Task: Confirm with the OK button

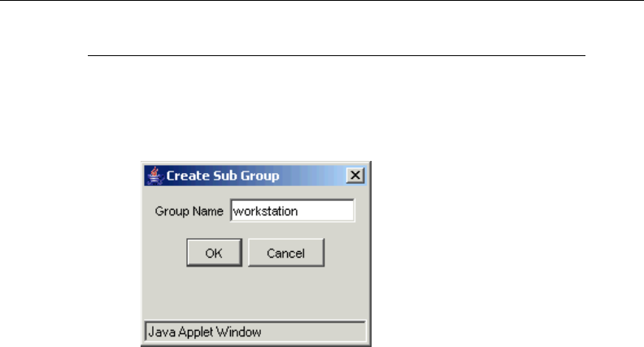Action: pyautogui.click(x=214, y=253)
